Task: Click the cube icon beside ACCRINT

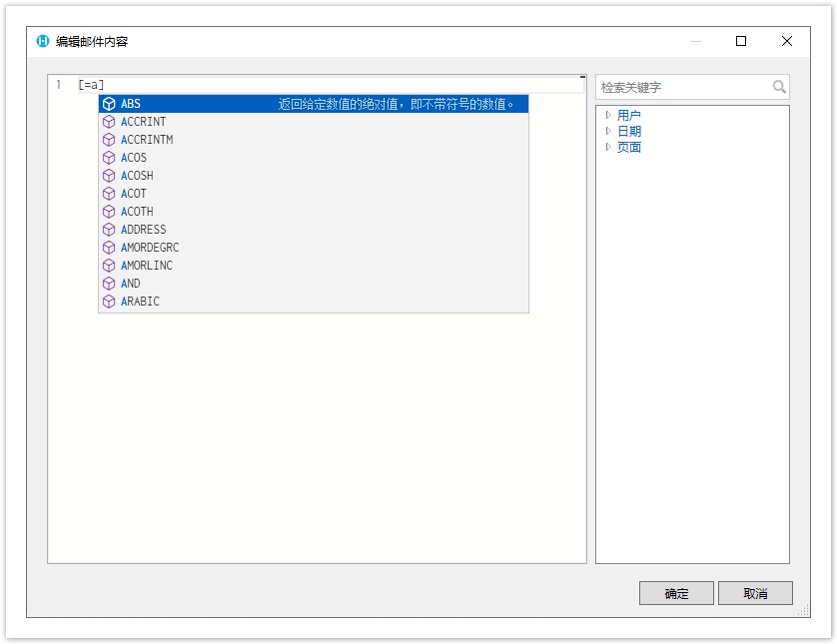Action: click(109, 122)
